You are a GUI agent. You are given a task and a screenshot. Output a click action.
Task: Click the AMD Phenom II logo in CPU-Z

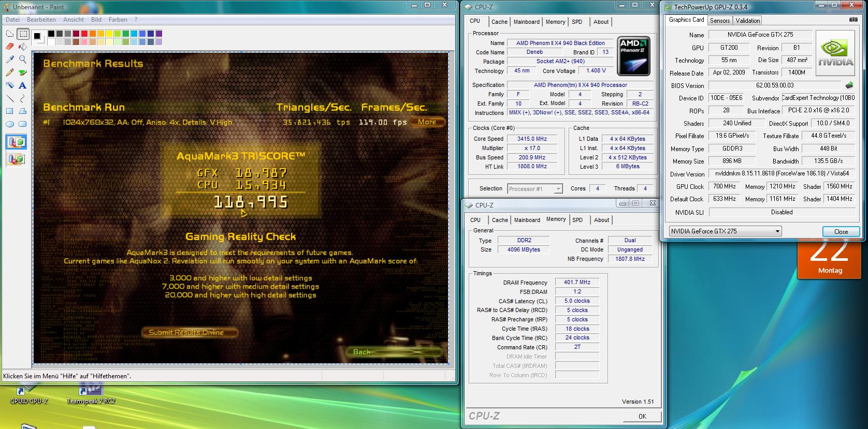(x=634, y=55)
